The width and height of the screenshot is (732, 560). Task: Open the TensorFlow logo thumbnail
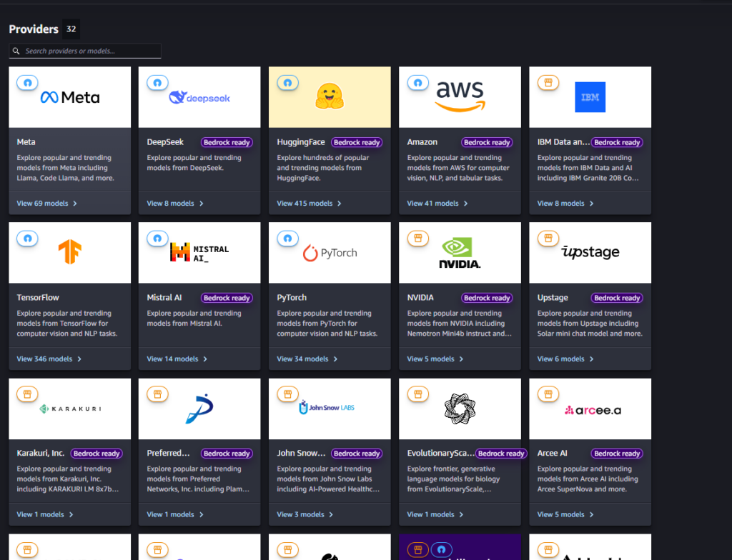click(x=70, y=251)
